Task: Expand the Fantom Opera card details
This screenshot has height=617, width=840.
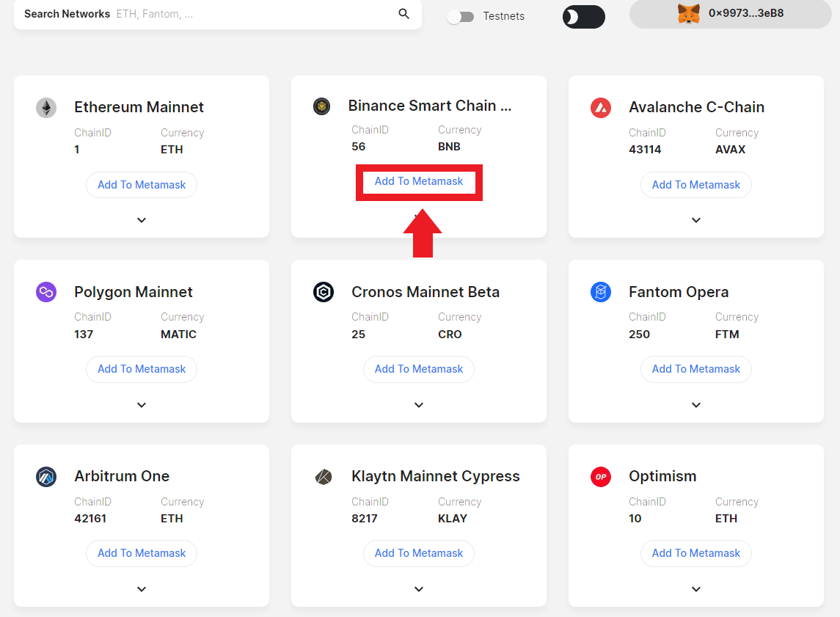Action: [696, 405]
